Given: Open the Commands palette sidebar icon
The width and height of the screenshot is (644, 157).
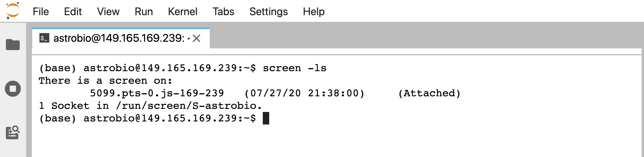Looking at the screenshot, I should [x=13, y=133].
